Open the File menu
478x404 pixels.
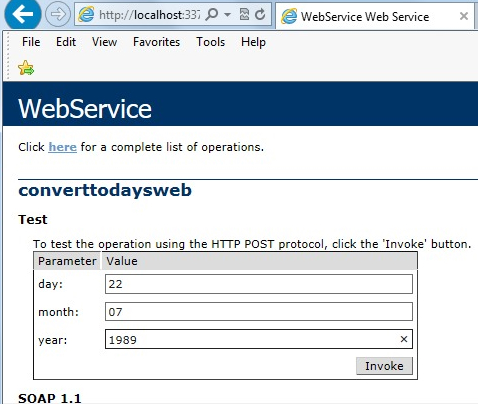pos(31,42)
